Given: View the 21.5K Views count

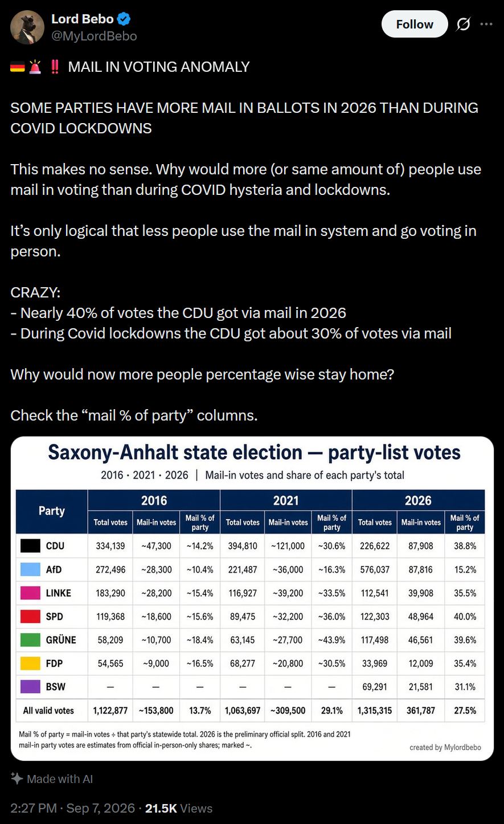Looking at the screenshot, I should 179,808.
